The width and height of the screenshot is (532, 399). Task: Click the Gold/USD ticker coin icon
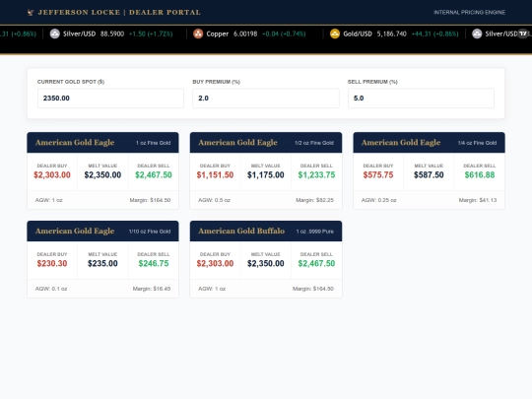(335, 33)
